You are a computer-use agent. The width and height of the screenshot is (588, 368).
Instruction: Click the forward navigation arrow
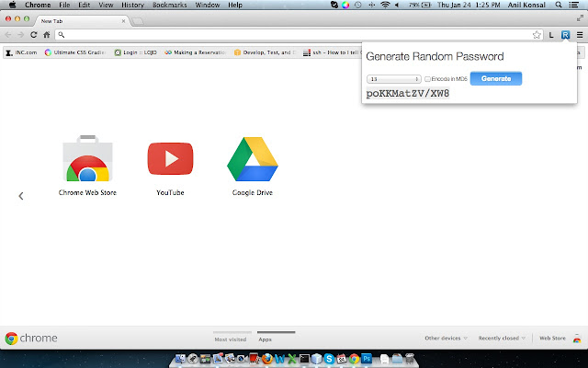tap(21, 35)
